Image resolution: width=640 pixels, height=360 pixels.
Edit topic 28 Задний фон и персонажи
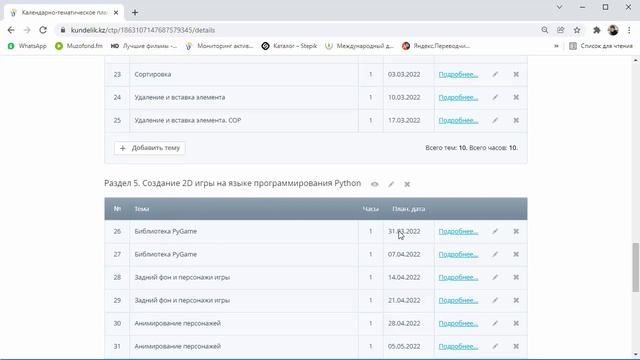click(x=495, y=277)
